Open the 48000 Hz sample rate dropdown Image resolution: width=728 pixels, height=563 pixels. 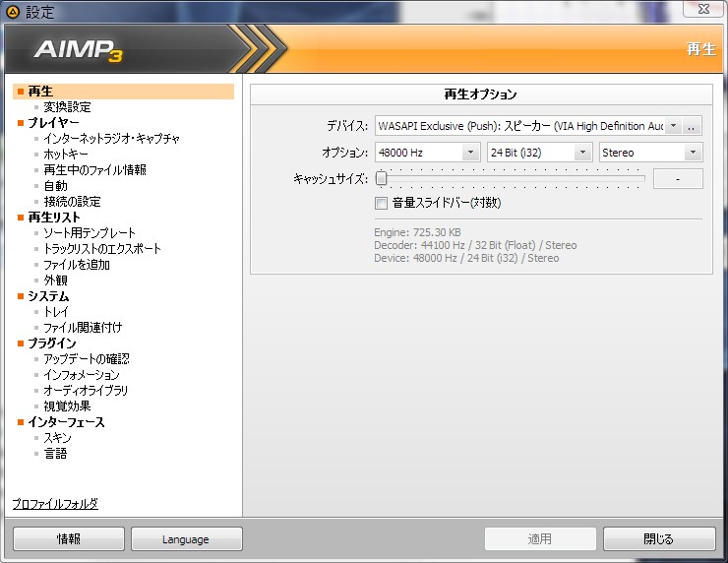[x=470, y=153]
